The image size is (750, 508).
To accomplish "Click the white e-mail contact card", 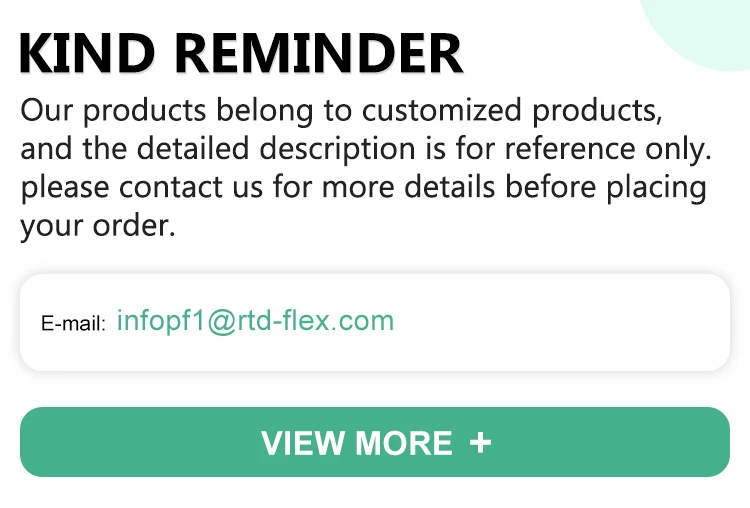I will pyautogui.click(x=375, y=322).
